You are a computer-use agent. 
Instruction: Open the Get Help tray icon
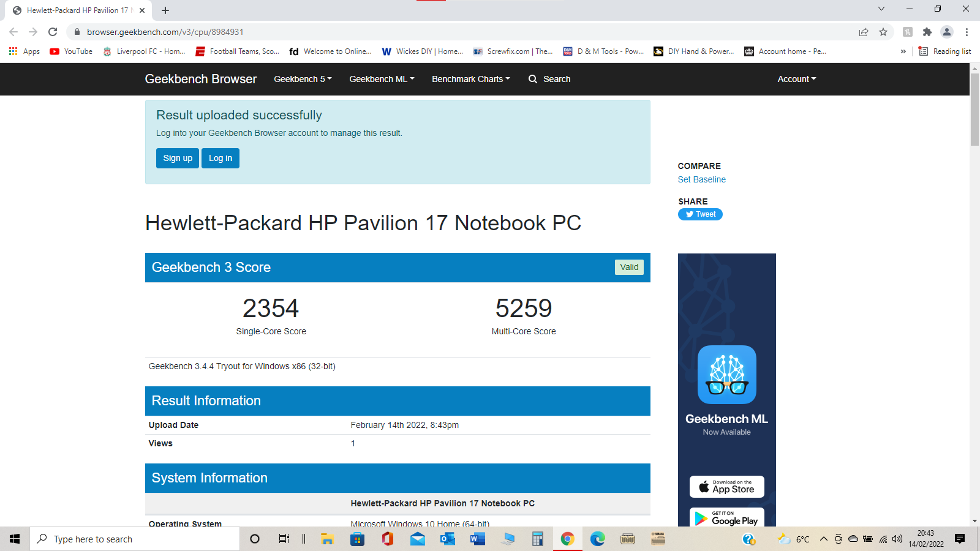click(x=748, y=539)
